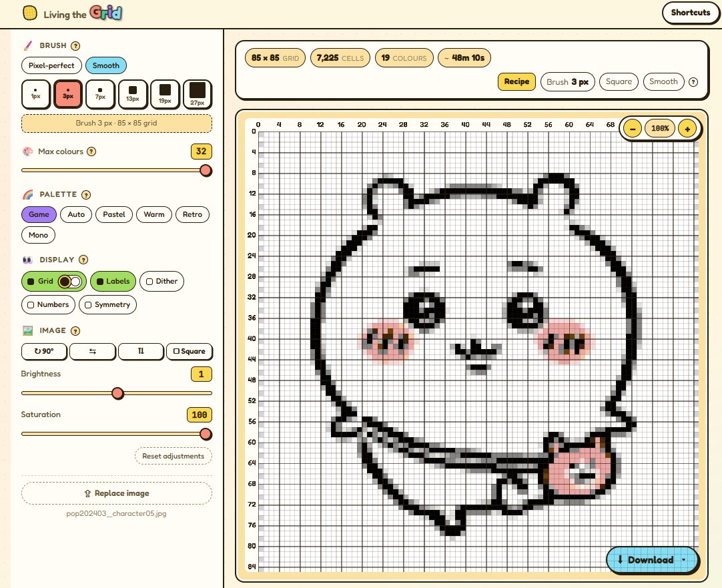Zoom out with the minus button

pyautogui.click(x=633, y=128)
